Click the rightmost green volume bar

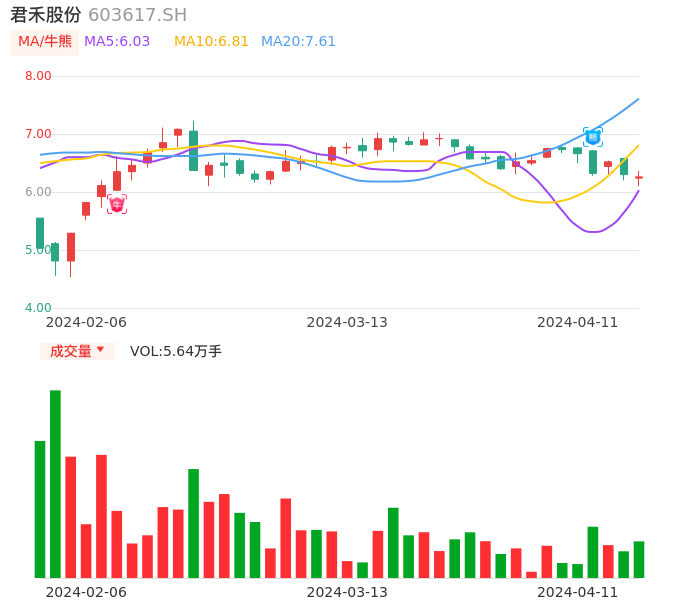click(639, 560)
